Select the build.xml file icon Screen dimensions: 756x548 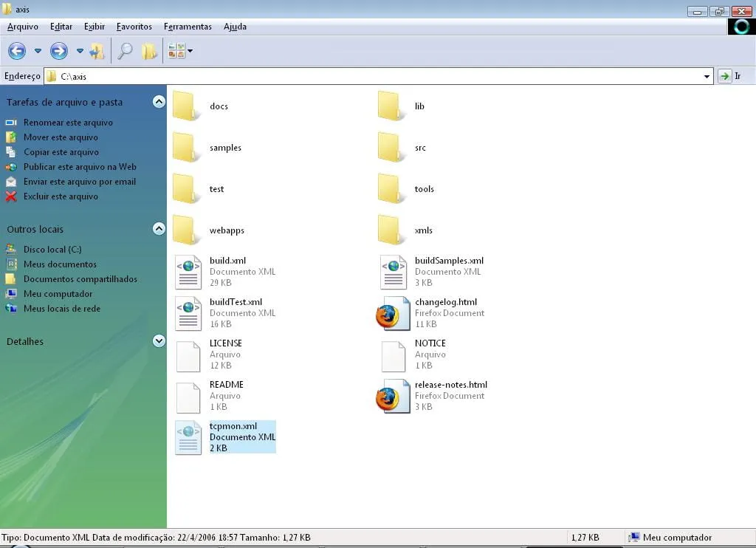(x=188, y=272)
